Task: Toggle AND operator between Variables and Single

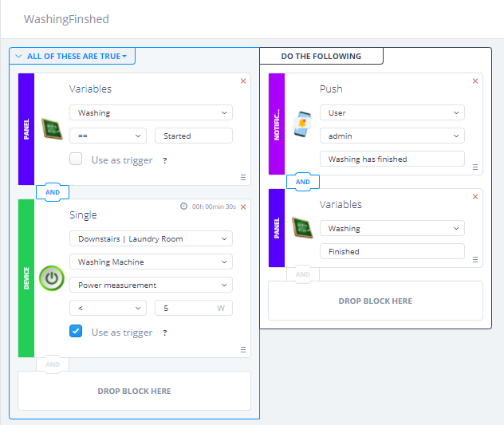Action: point(53,192)
